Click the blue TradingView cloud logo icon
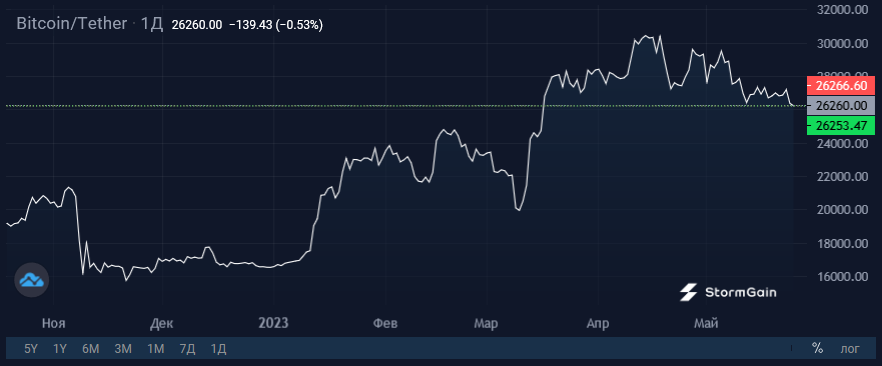This screenshot has height=366, width=882. (x=31, y=279)
